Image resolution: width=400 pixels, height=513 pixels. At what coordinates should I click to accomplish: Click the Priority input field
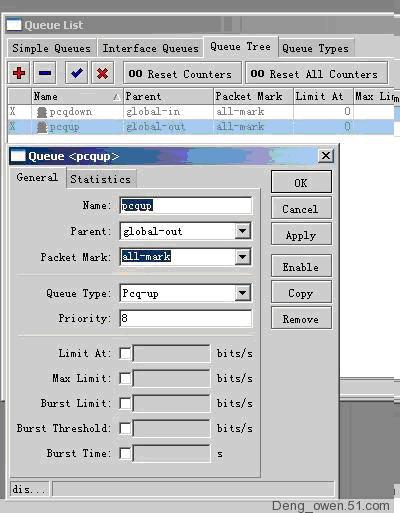click(186, 318)
